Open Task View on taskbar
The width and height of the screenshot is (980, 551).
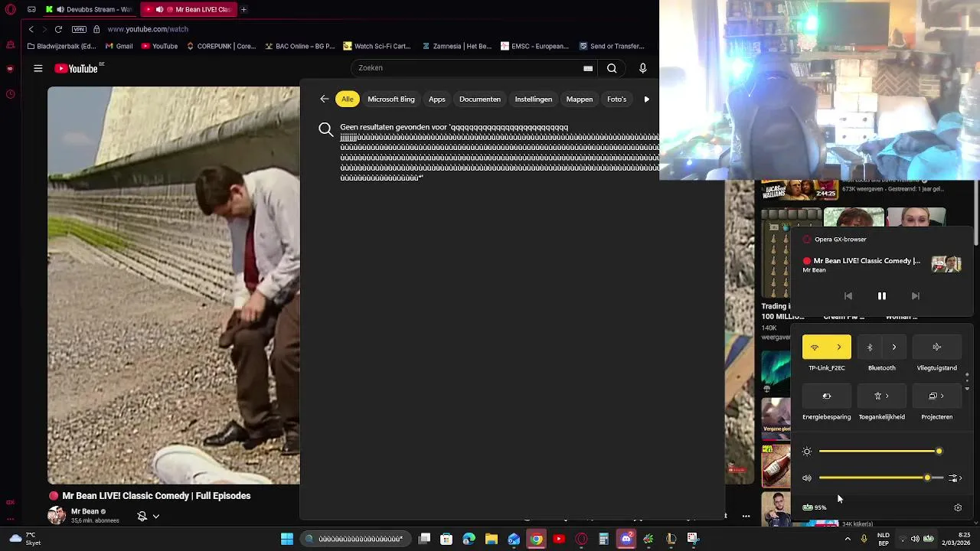[424, 539]
